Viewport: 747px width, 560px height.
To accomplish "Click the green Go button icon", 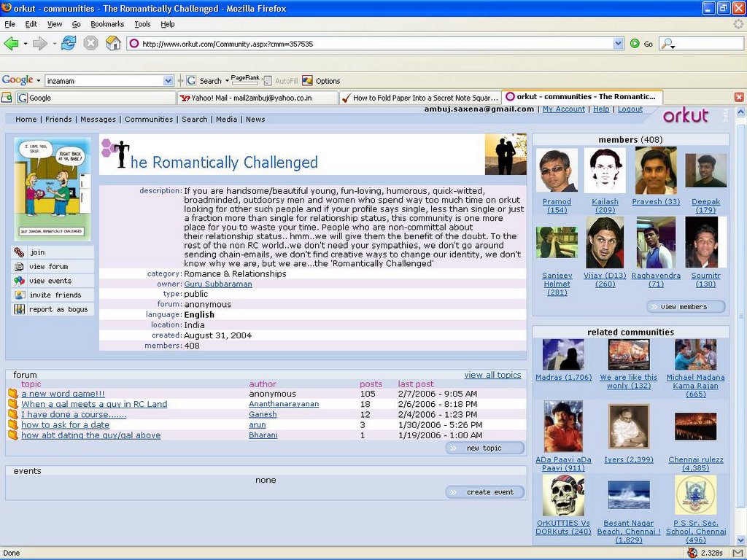I will pyautogui.click(x=635, y=44).
